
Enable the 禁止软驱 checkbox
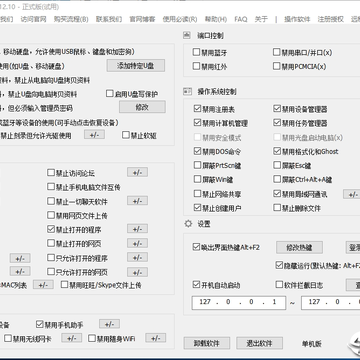(126, 135)
